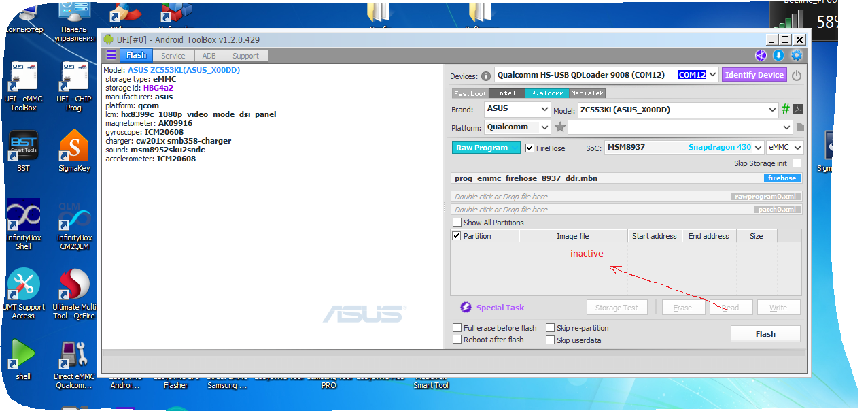Image resolution: width=868 pixels, height=411 pixels.
Task: Open UMT Support Access desktop icon
Action: coord(23,294)
